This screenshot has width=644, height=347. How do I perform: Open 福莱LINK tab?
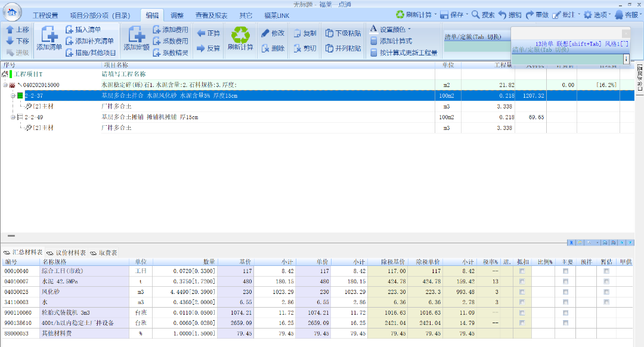click(277, 16)
